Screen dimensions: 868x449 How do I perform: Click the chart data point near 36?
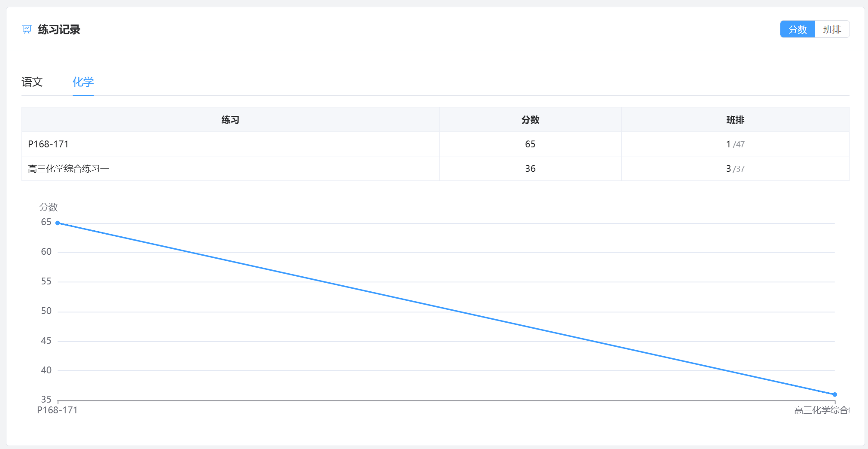click(834, 394)
